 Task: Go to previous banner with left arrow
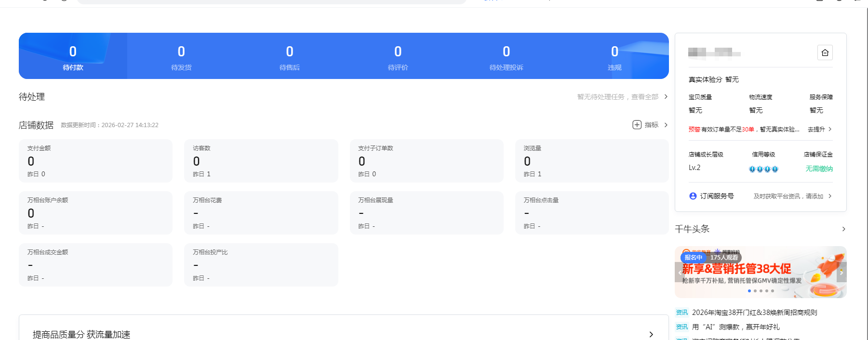tap(680, 272)
